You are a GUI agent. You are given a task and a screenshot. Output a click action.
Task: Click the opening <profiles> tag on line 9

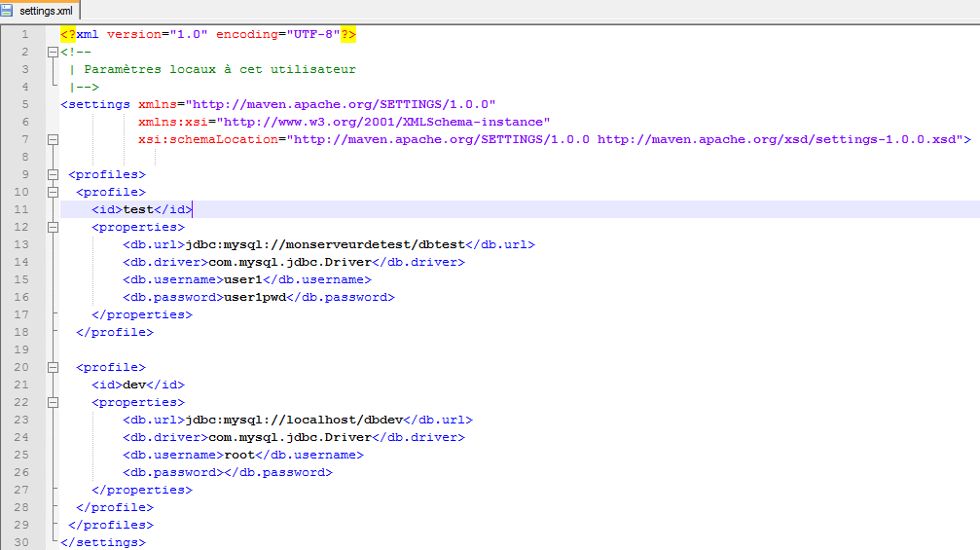point(107,174)
